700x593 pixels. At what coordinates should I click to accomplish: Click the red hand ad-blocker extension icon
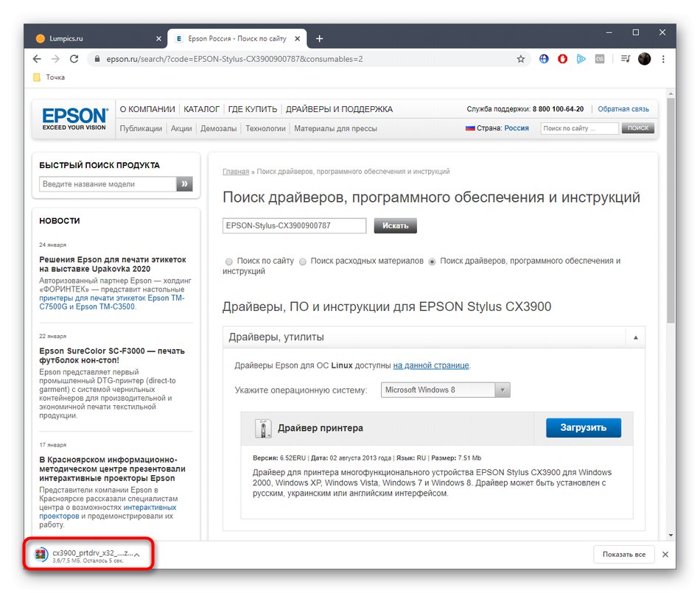[x=564, y=58]
